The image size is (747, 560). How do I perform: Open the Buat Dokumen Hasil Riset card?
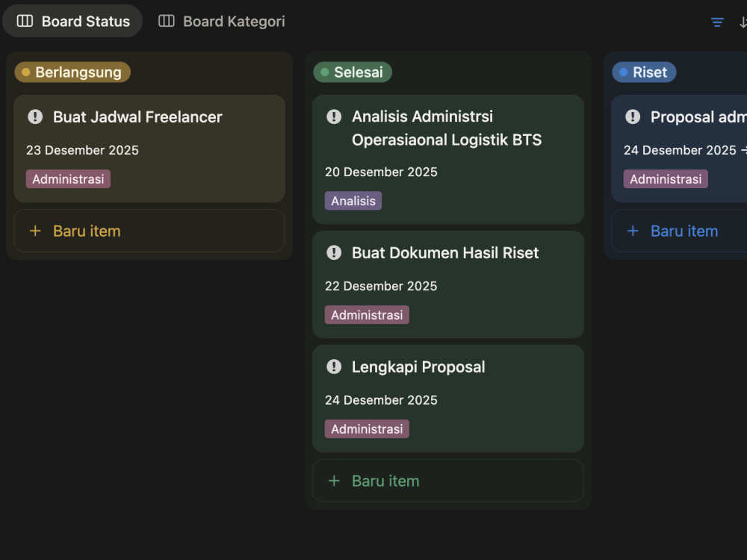(x=447, y=284)
